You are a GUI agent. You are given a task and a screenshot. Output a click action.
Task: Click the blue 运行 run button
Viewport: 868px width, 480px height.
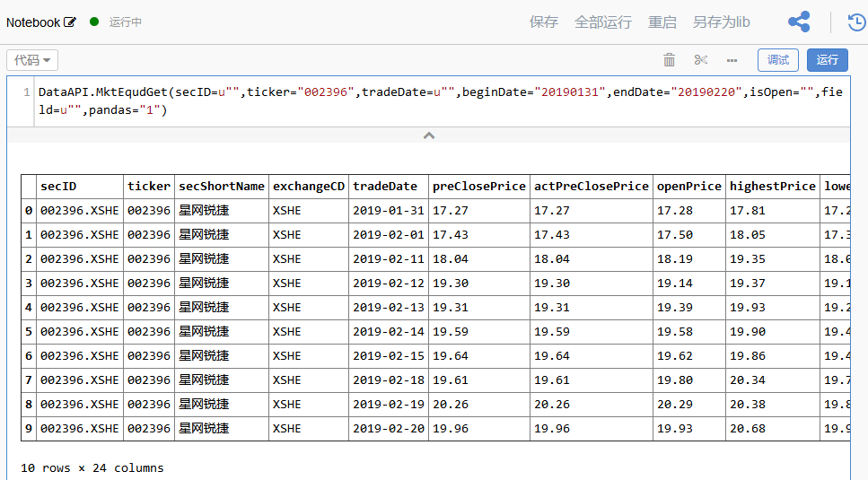pyautogui.click(x=827, y=60)
